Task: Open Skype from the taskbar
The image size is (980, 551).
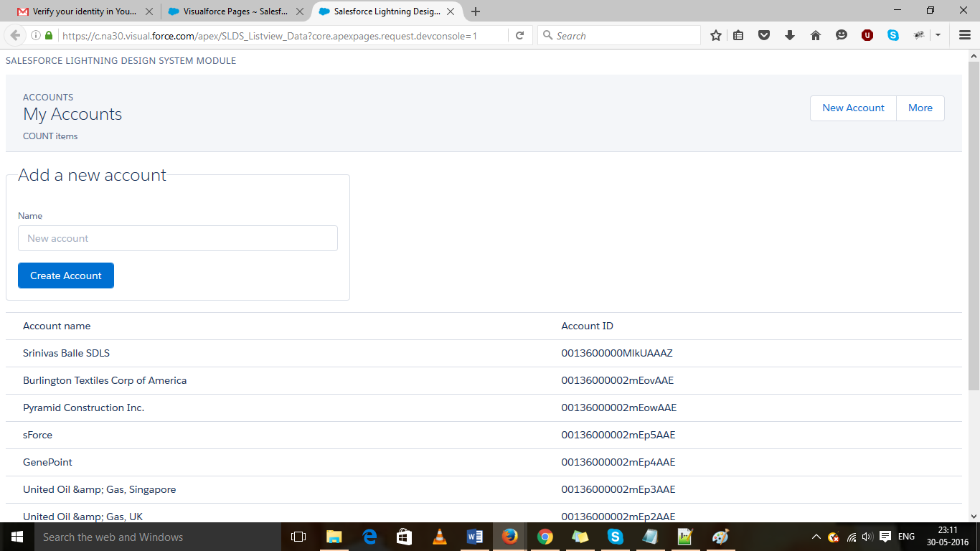Action: point(616,537)
